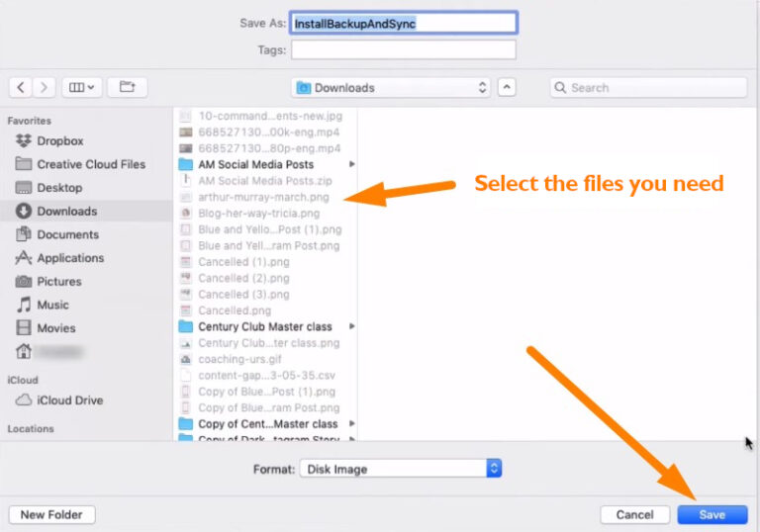The image size is (760, 532).
Task: Select Music in the sidebar
Action: pos(52,305)
